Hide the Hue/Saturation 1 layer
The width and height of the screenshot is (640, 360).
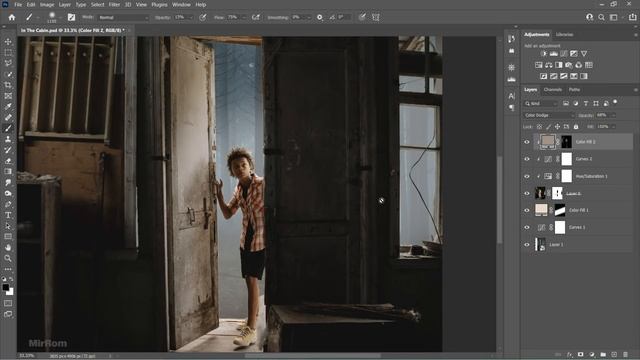527,176
